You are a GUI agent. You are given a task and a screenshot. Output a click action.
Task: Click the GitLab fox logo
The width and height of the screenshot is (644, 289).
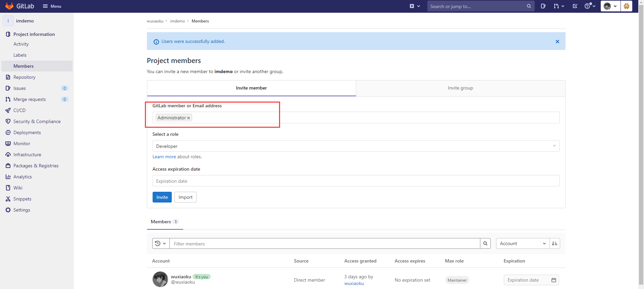click(9, 6)
